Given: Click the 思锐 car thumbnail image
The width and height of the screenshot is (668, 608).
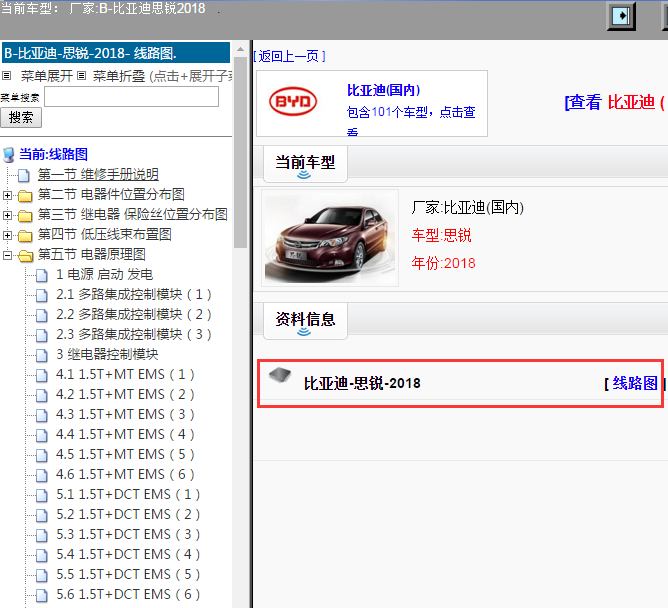Looking at the screenshot, I should [330, 238].
